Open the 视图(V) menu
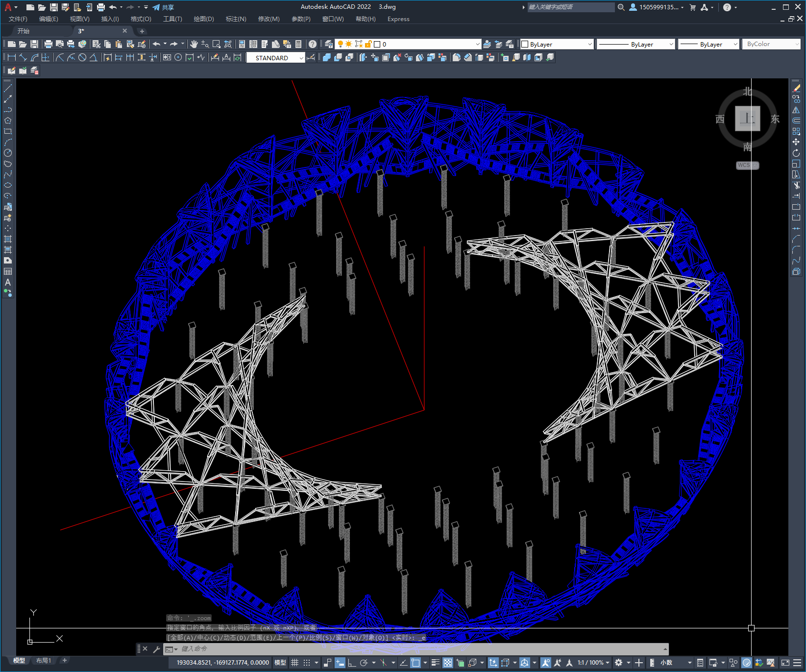This screenshot has width=806, height=672. (79, 19)
